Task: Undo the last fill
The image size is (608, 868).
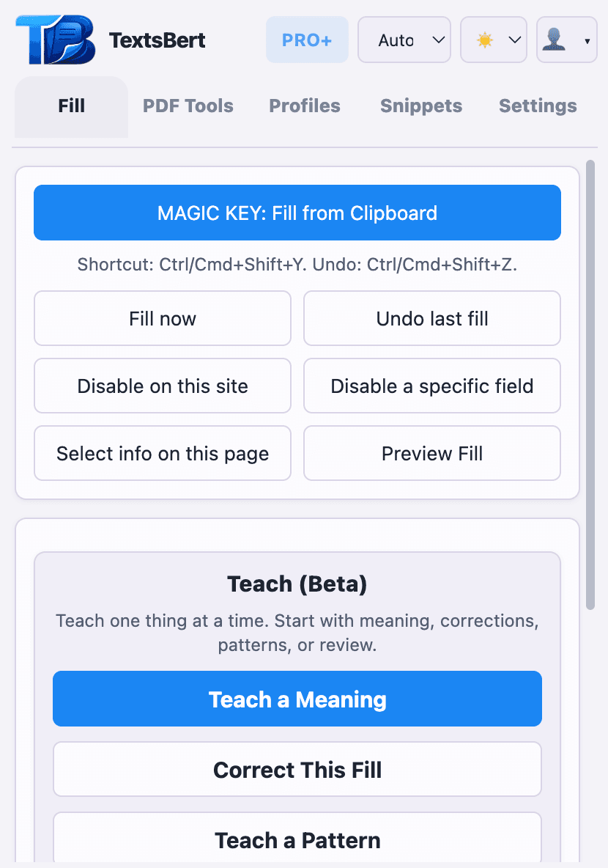Action: click(431, 318)
